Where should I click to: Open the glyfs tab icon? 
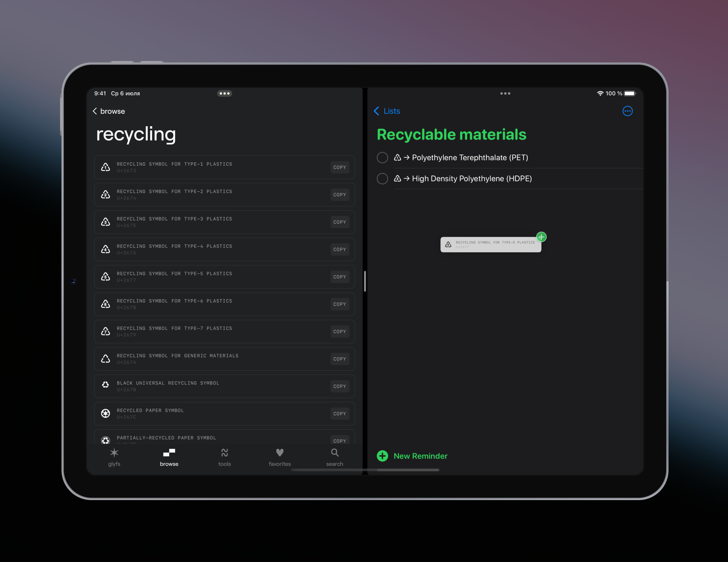point(114,453)
